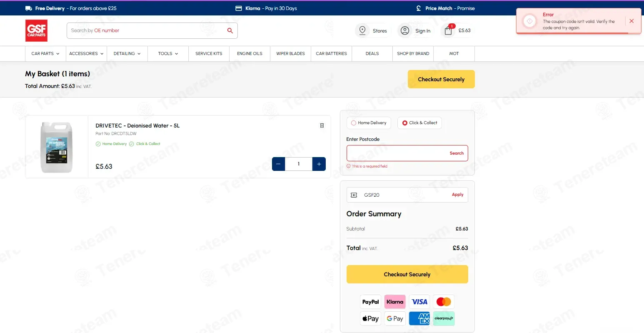Expand the Accessories dropdown menu
The image size is (644, 333).
click(86, 54)
